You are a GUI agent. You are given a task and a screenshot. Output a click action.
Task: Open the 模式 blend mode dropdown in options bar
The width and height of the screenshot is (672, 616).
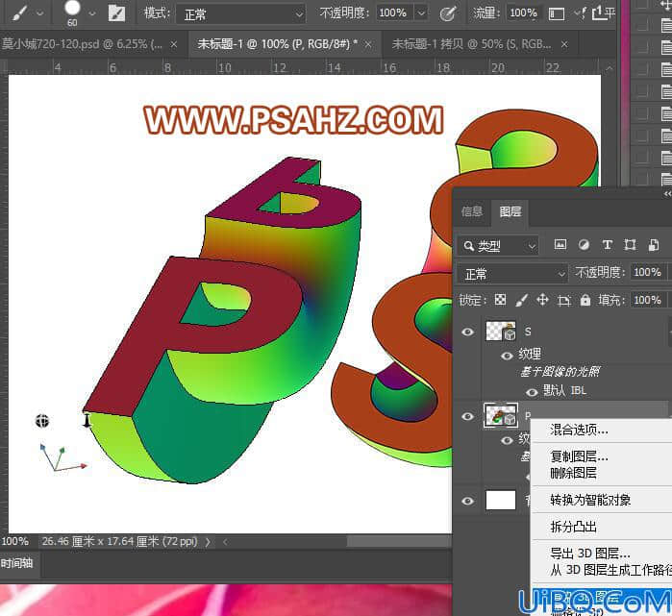[x=240, y=14]
